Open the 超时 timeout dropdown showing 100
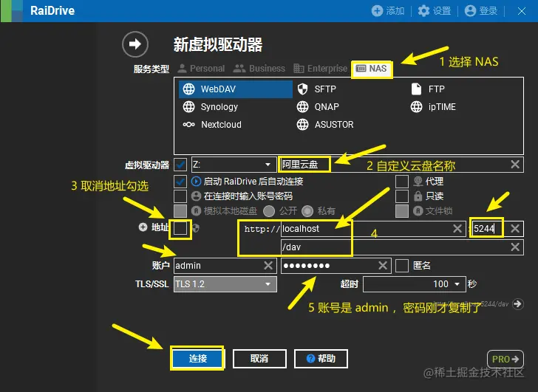538x392 pixels. (414, 284)
